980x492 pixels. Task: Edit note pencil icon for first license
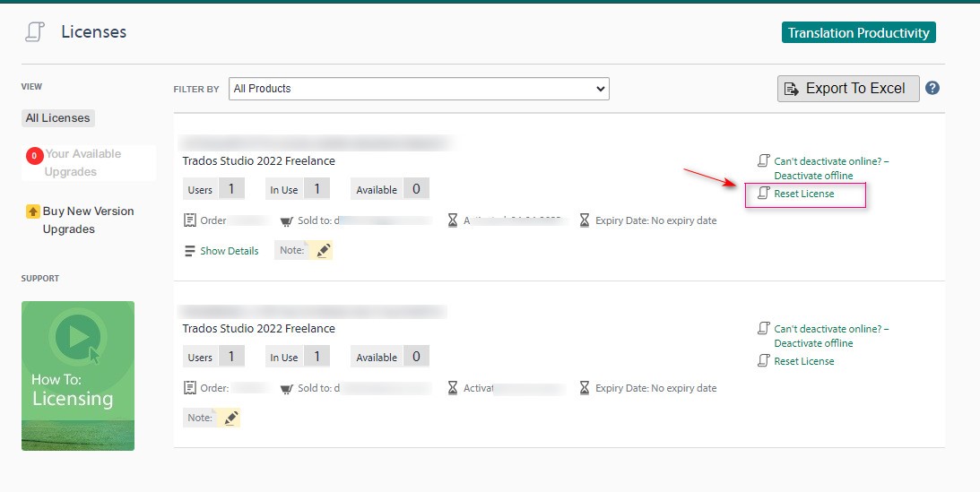pos(323,250)
